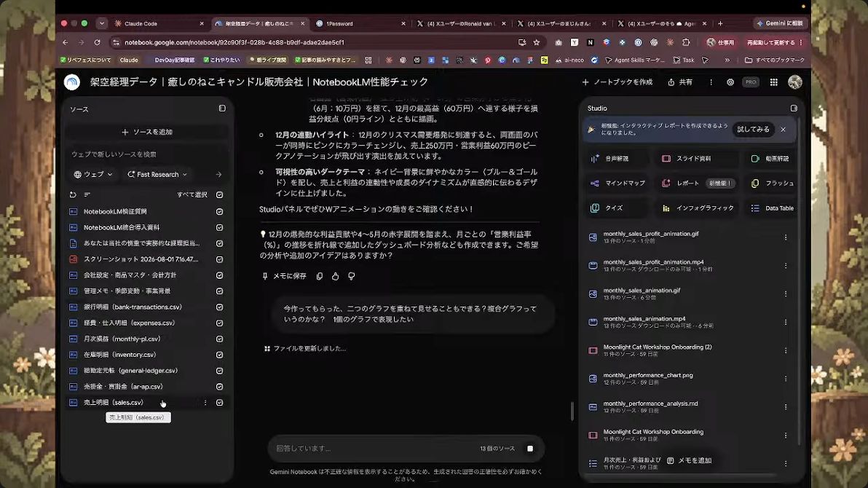
Task: Open Moonlight Cat Workshop Onboarding (2)
Action: (688, 350)
